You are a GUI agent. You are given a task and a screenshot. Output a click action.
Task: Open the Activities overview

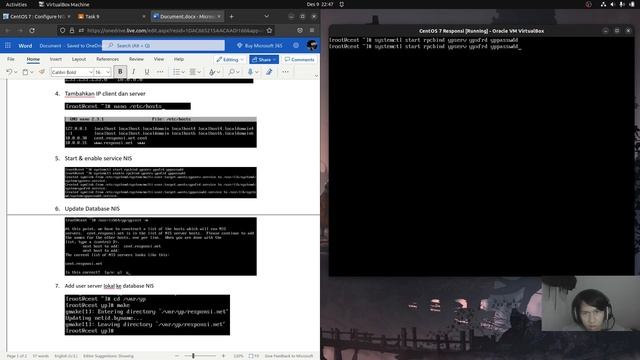click(x=16, y=4)
